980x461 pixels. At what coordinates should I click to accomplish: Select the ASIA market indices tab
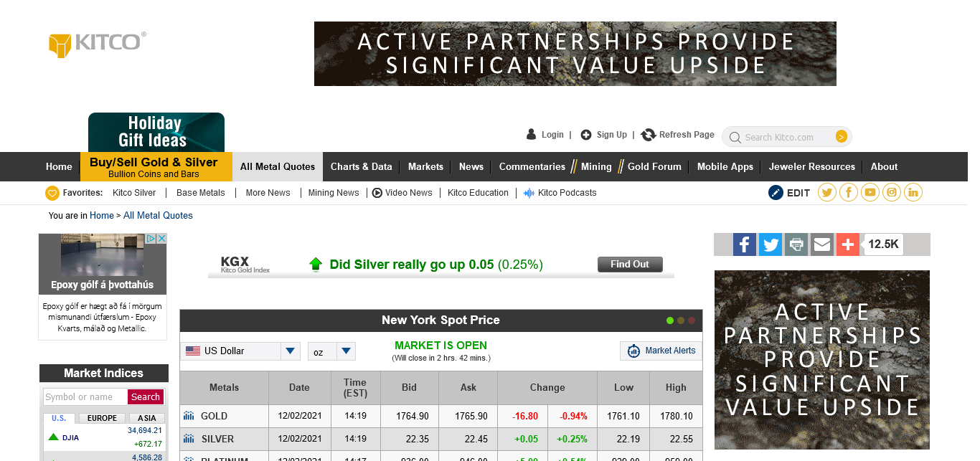147,418
